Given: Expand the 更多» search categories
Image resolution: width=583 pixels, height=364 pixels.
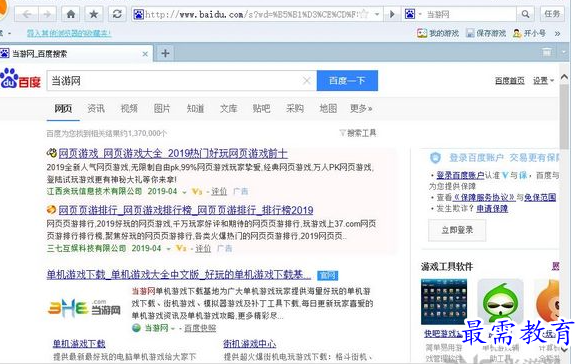Looking at the screenshot, I should pyautogui.click(x=361, y=109).
